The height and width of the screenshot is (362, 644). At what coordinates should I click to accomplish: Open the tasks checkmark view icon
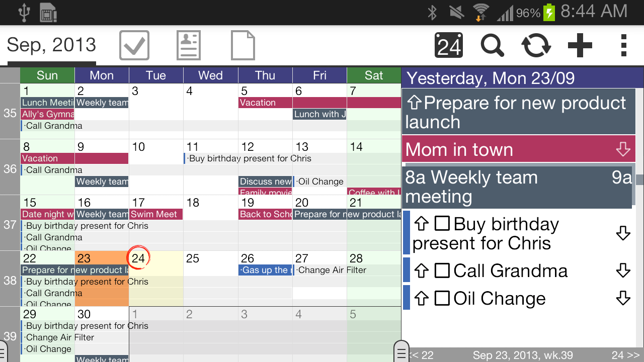[x=134, y=45]
